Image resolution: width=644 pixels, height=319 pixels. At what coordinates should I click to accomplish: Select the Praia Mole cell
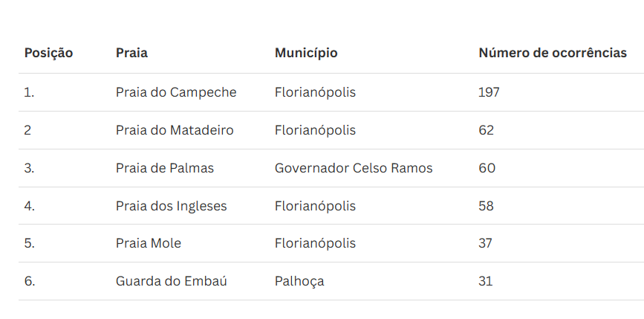(149, 243)
